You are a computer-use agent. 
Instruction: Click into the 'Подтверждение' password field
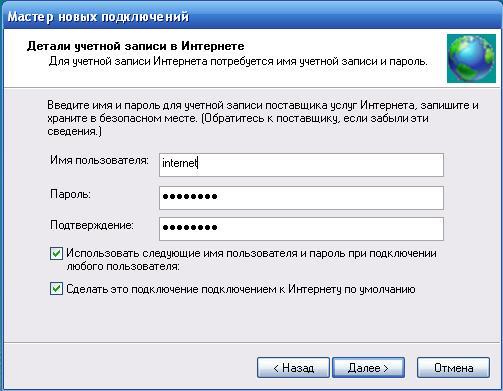point(301,229)
